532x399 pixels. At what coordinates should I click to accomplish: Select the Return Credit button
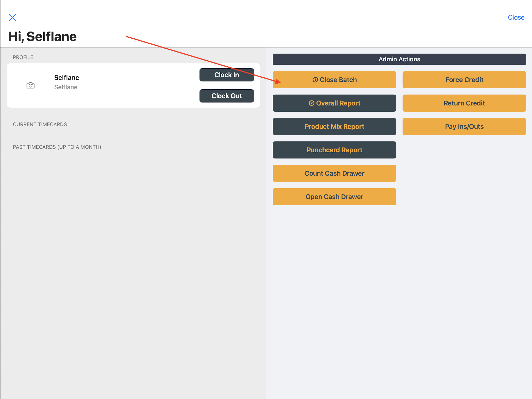[464, 103]
